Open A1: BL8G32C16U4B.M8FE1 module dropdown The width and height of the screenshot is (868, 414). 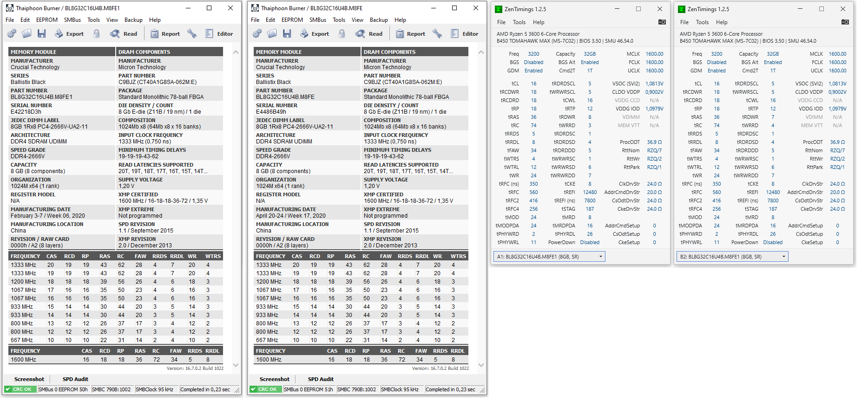point(549,256)
